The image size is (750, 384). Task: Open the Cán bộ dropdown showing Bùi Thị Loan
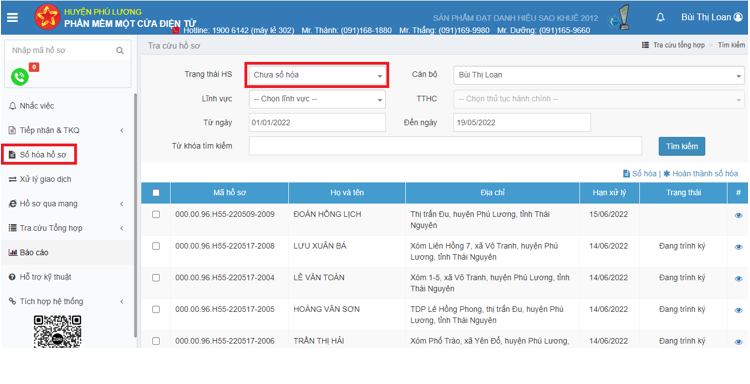[599, 75]
